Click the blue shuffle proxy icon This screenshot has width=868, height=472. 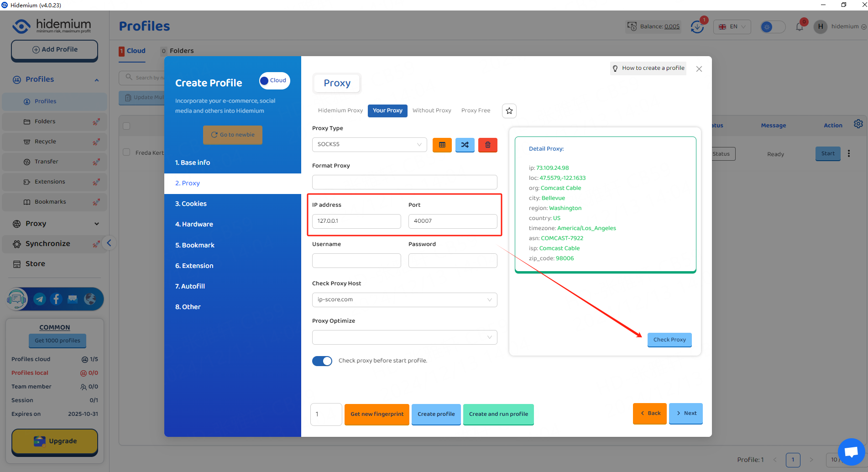tap(465, 145)
